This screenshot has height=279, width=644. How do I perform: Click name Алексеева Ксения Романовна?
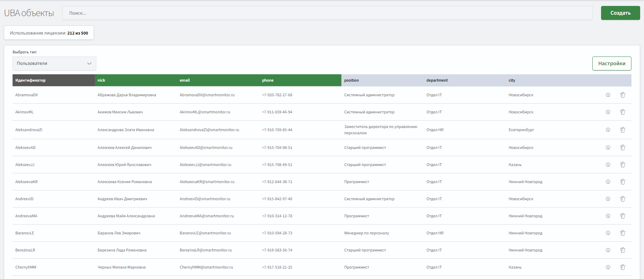click(x=125, y=182)
